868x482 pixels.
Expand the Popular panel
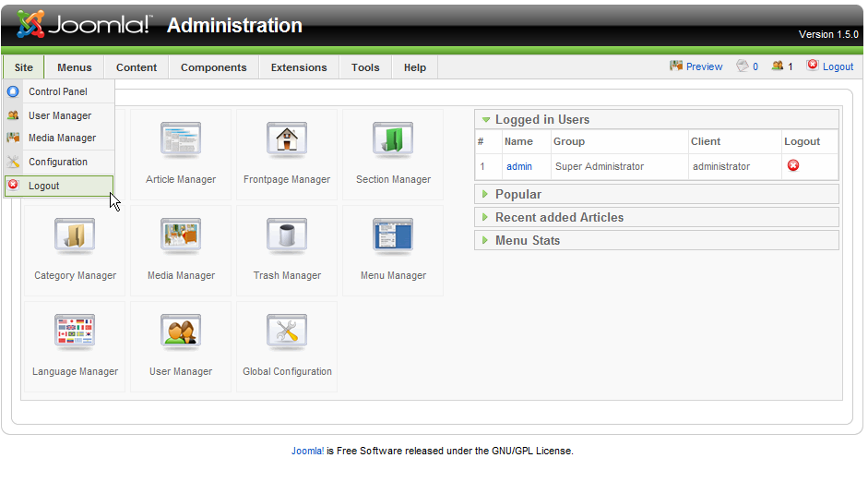click(518, 195)
